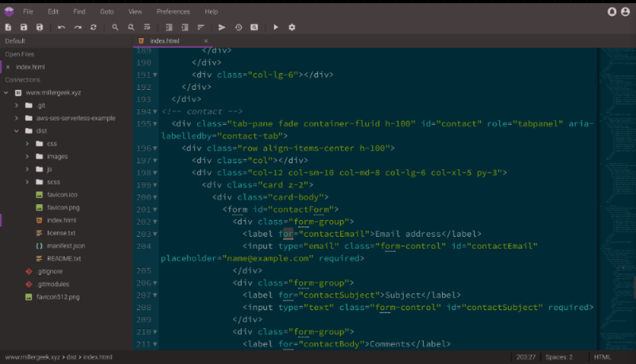636x364 pixels.
Task: Open the user account icon
Action: pos(626,12)
